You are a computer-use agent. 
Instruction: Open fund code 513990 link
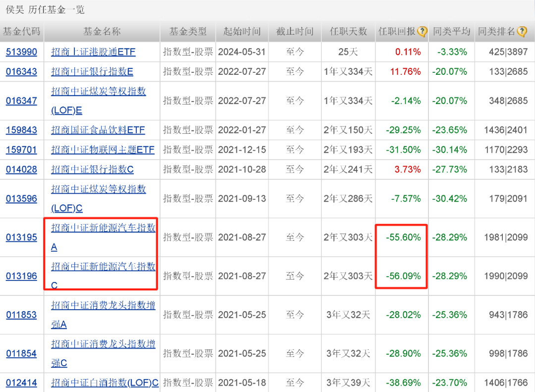[x=21, y=52]
